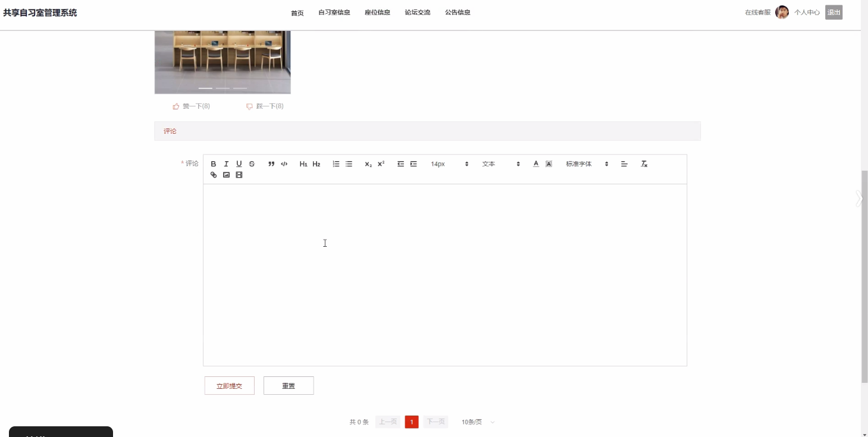Screen dimensions: 868x437
Task: Insert an ordered numbered list
Action: 336,164
